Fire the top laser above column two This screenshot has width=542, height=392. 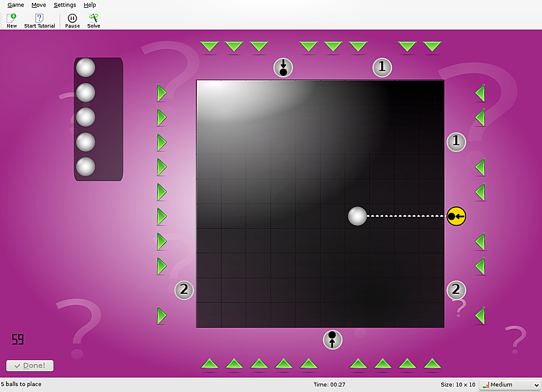pyautogui.click(x=234, y=46)
